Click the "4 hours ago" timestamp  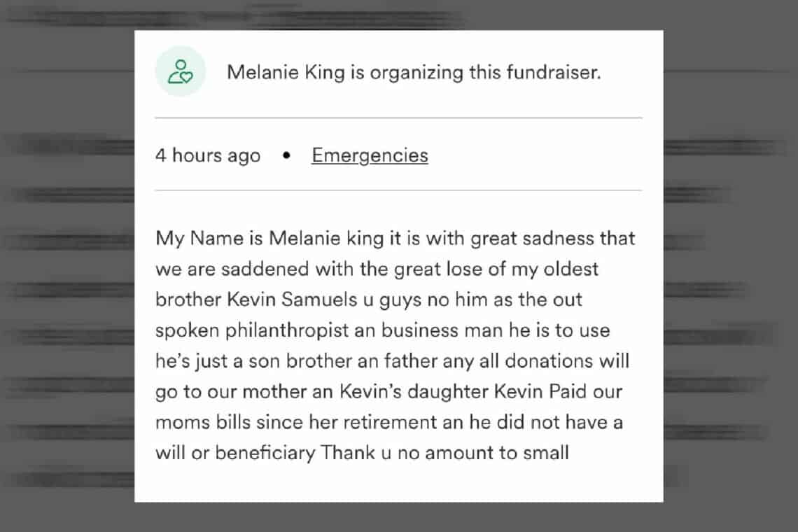pyautogui.click(x=207, y=155)
